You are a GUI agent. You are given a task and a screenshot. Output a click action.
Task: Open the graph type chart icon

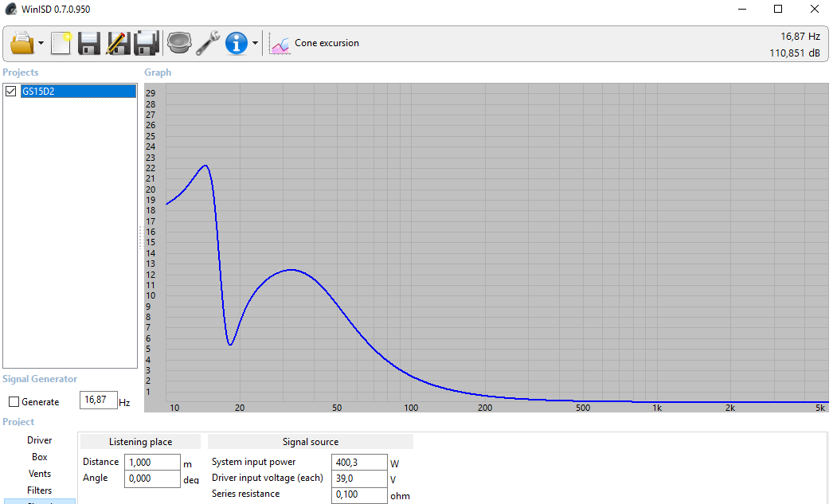[x=280, y=44]
